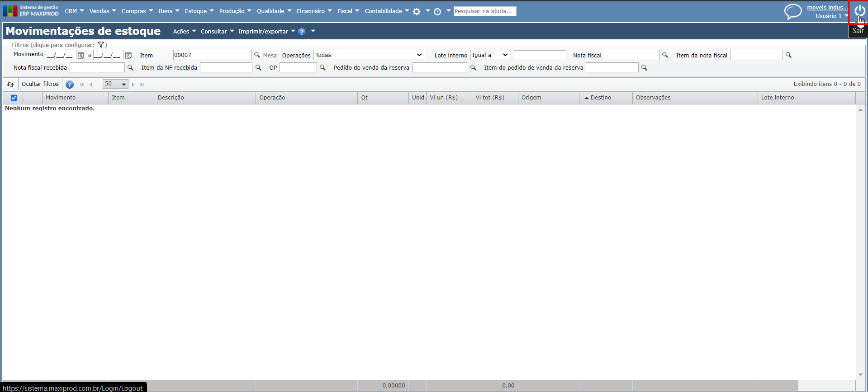Go to the last page of results

pyautogui.click(x=142, y=84)
